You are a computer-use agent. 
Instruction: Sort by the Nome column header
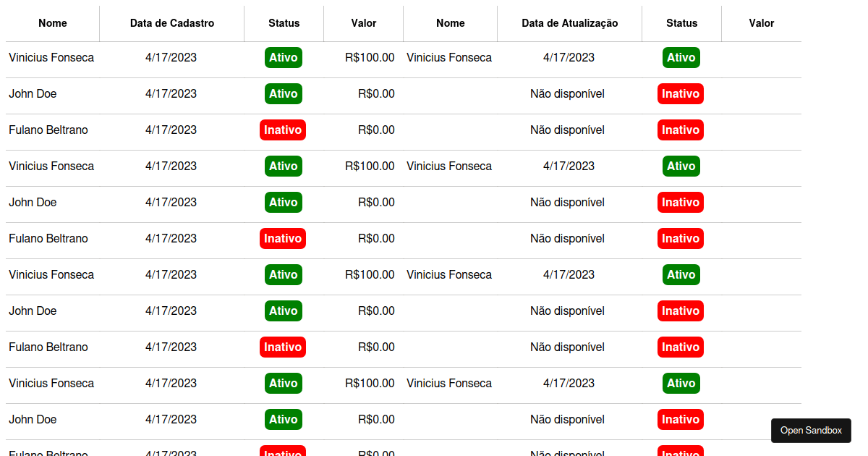tap(52, 23)
